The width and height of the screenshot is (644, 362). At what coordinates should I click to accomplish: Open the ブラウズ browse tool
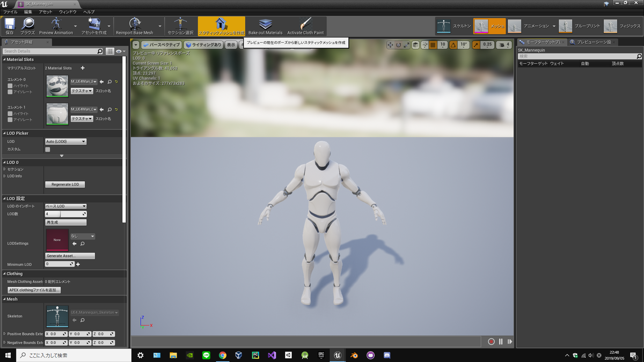[x=27, y=25]
